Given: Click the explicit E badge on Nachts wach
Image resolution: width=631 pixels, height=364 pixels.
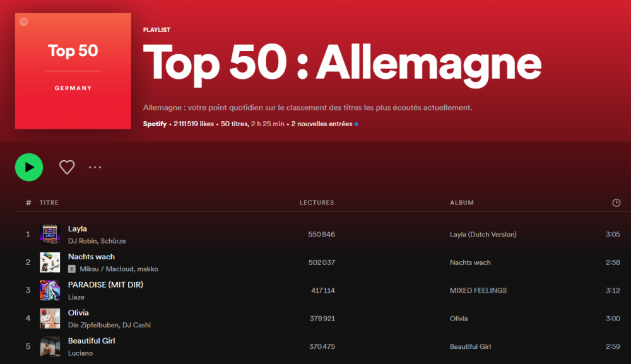Looking at the screenshot, I should (x=72, y=269).
